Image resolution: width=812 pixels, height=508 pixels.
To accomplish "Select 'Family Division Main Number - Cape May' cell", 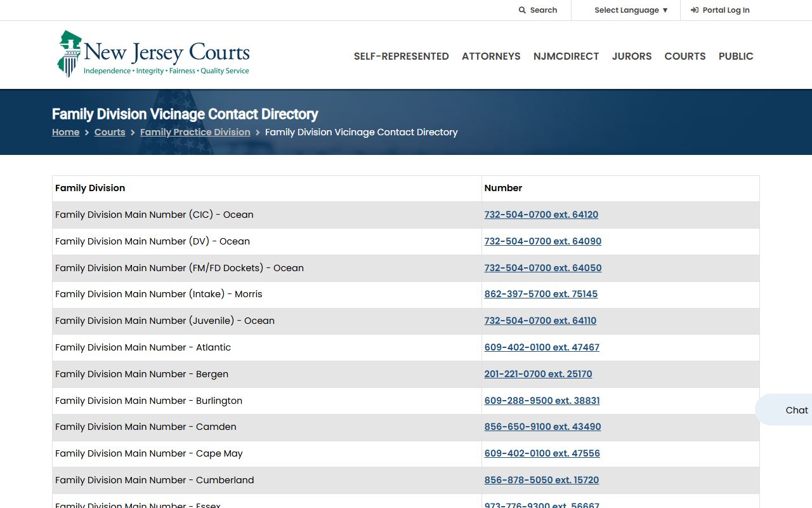I will 267,454.
